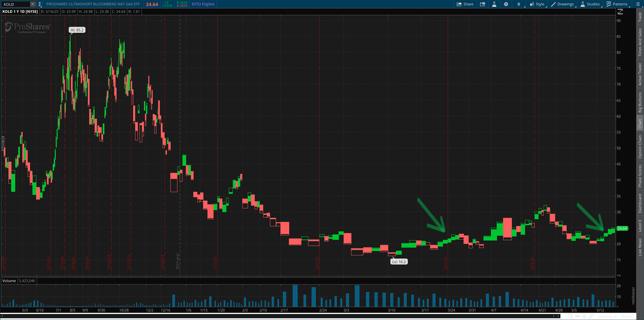644x320 pixels.
Task: Click the R: 1.61 range value
Action: tap(134, 12)
